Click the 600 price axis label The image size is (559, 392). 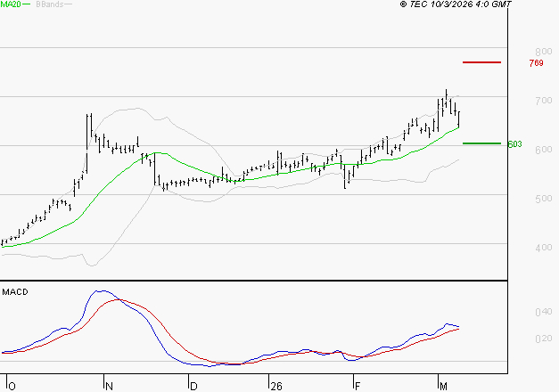[544, 150]
